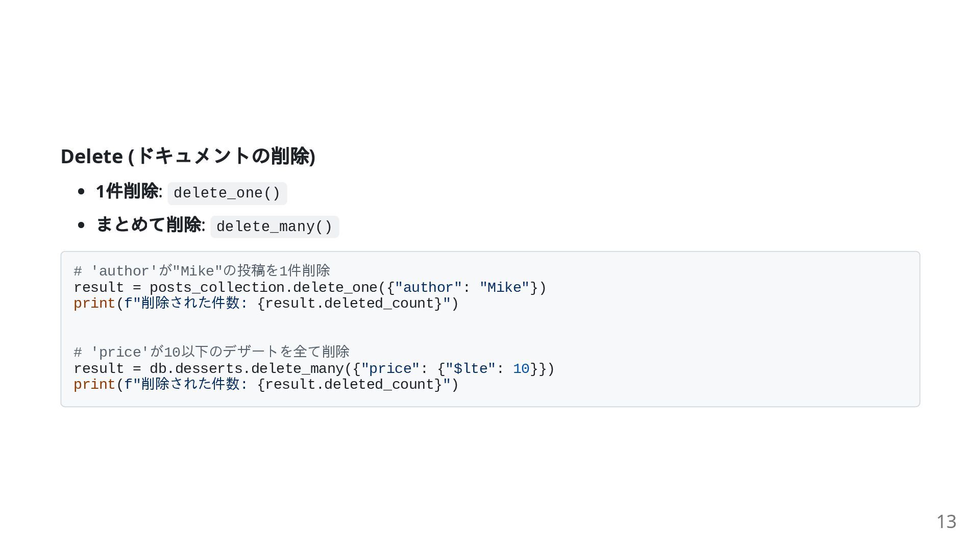
Task: Click the first bullet point marker
Action: (x=81, y=192)
